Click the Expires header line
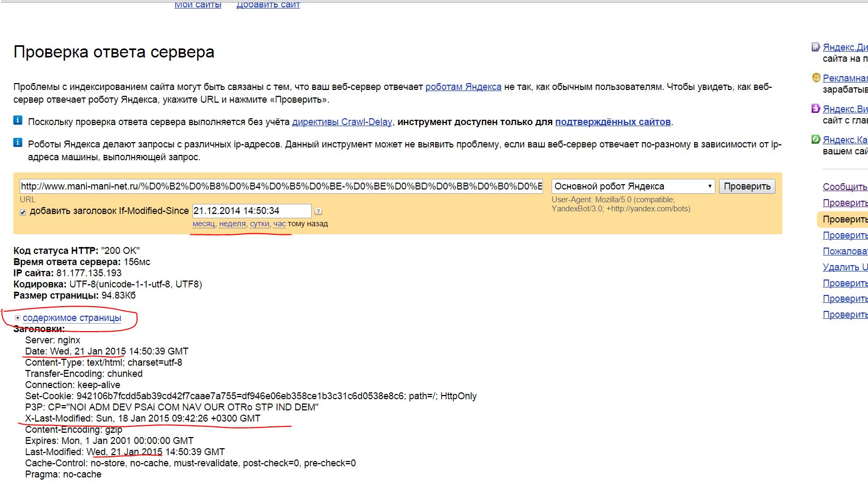868x486 pixels. pos(109,441)
